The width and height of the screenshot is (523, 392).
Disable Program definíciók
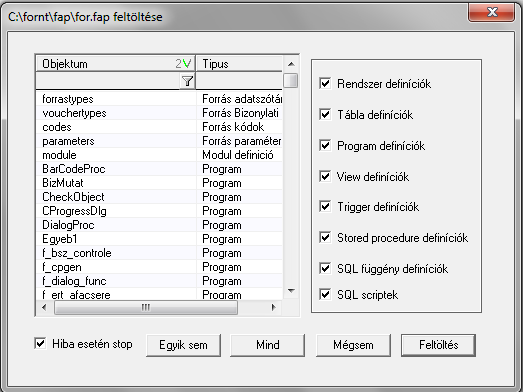325,145
